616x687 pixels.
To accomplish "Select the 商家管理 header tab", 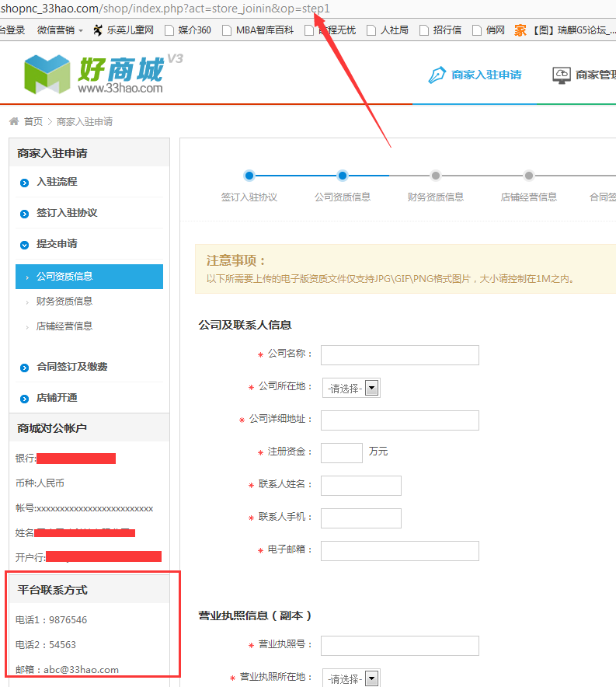I will point(584,75).
